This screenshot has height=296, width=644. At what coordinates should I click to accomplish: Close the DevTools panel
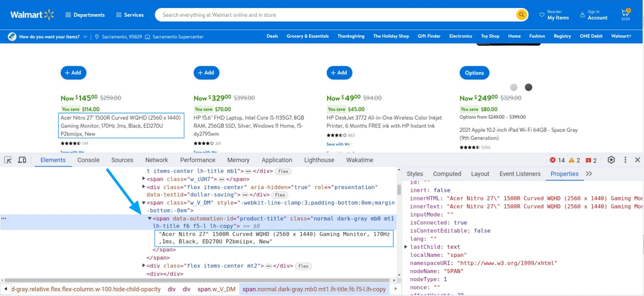click(x=637, y=160)
